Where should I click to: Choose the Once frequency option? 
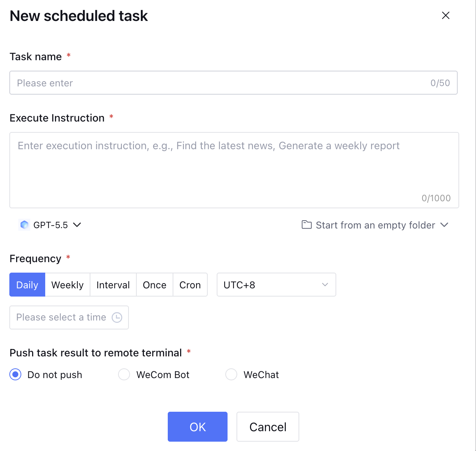[155, 285]
